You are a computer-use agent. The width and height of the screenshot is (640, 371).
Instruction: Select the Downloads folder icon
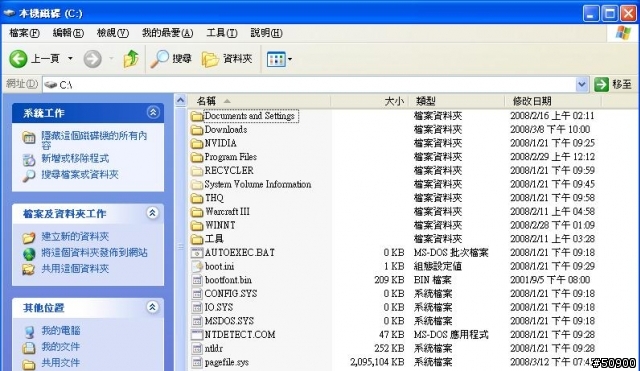197,130
